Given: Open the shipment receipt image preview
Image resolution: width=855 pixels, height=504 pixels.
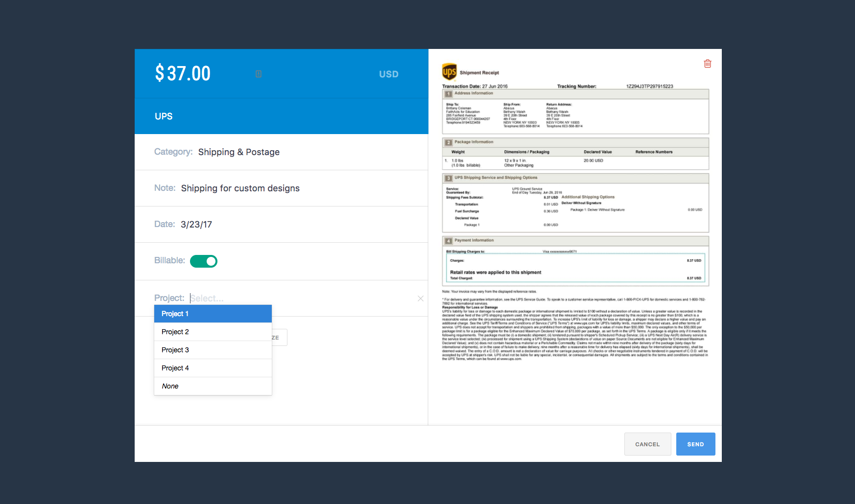Looking at the screenshot, I should [575, 212].
